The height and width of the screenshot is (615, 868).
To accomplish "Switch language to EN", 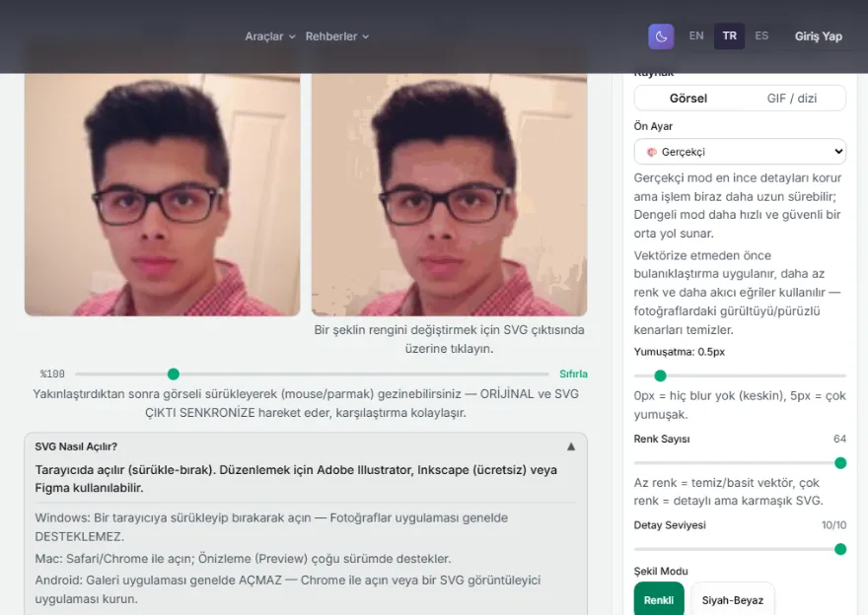I will point(696,35).
